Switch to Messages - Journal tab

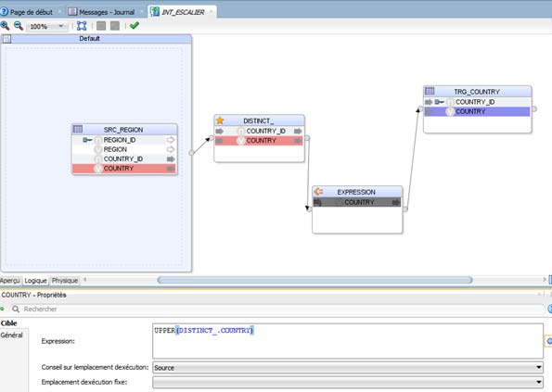(x=102, y=12)
